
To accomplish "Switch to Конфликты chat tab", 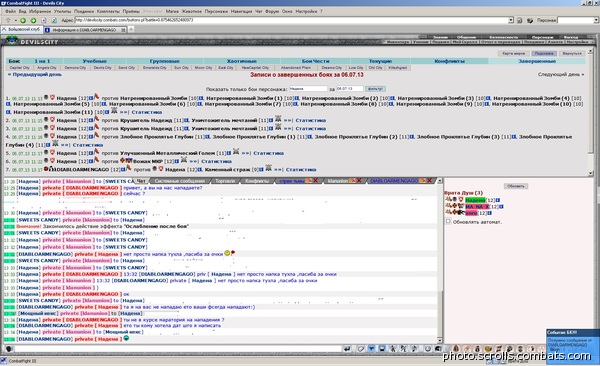I will click(257, 181).
